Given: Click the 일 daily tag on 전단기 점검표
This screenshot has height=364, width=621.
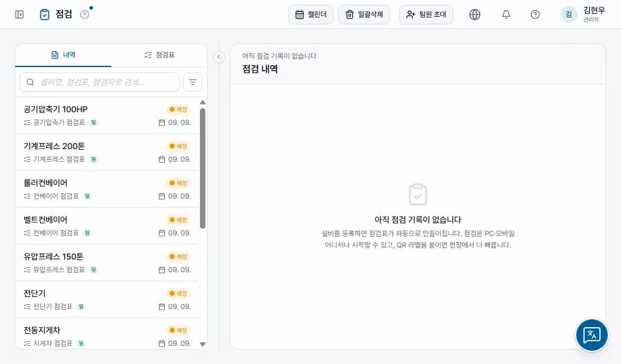Looking at the screenshot, I should pyautogui.click(x=81, y=307).
